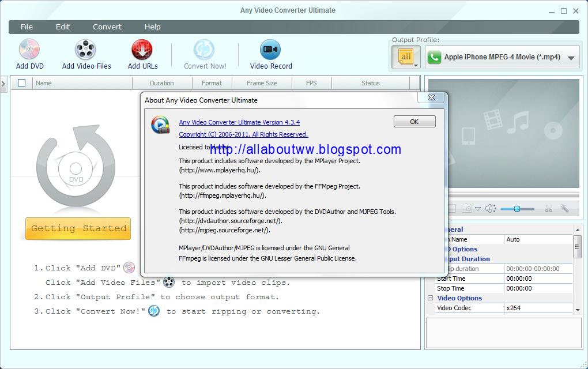Viewport: 588px width, 369px height.
Task: Click the Video Record camera icon
Action: coord(270,49)
